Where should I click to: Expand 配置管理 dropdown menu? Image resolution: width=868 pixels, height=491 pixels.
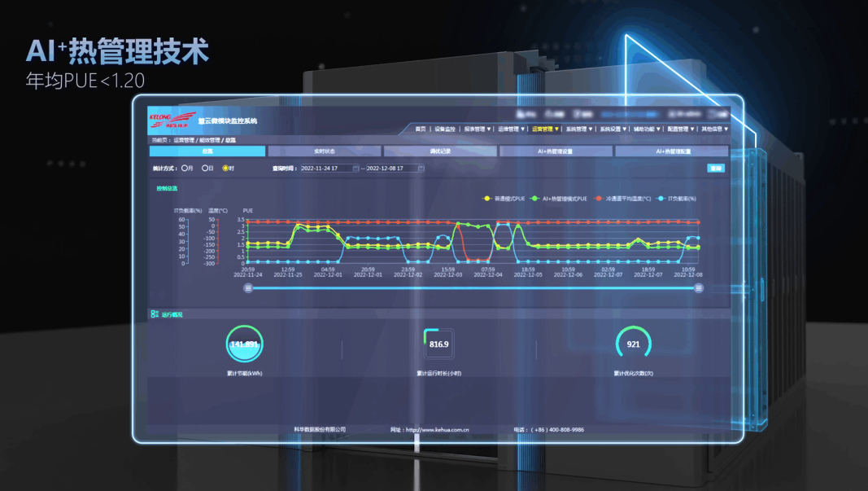point(681,129)
